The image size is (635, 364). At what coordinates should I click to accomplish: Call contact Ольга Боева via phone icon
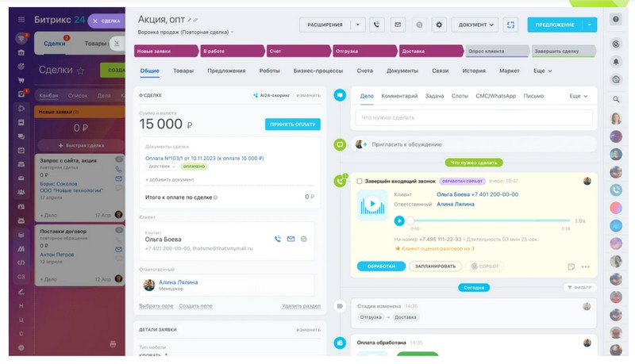[277, 239]
